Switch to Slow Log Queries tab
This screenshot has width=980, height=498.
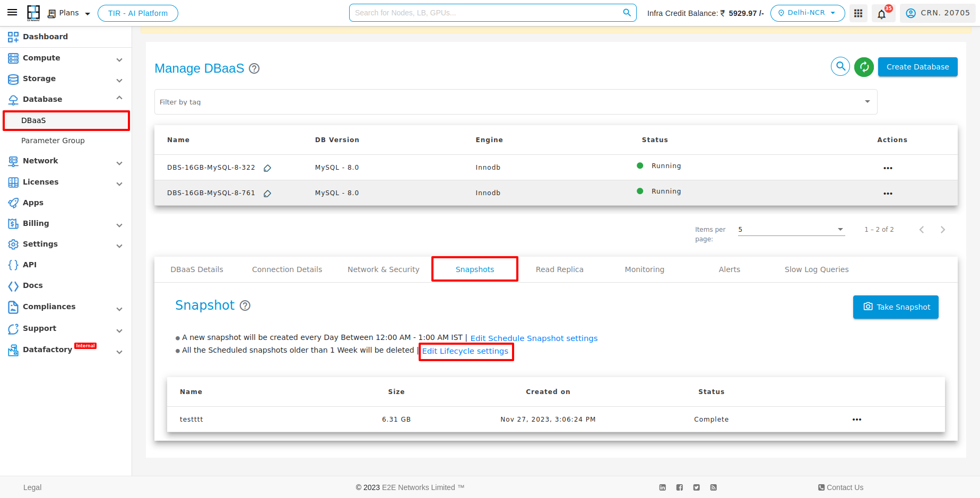point(817,269)
